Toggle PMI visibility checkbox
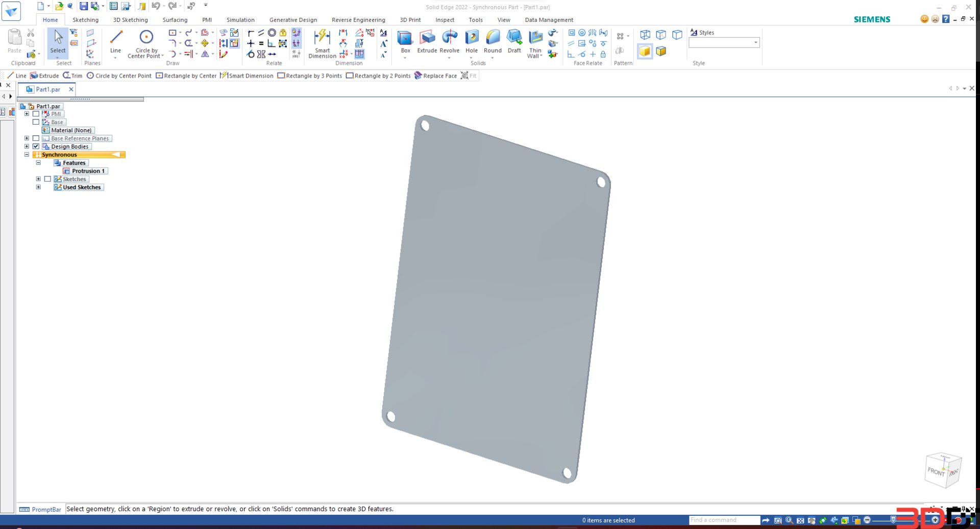 [x=36, y=114]
